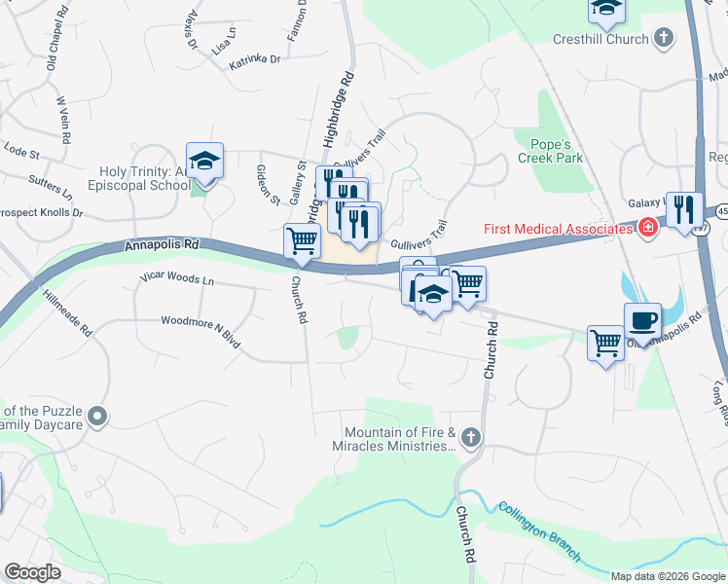Screen dimensions: 728x584
Task: Click the Cresthill Church cross pin
Action: click(664, 37)
